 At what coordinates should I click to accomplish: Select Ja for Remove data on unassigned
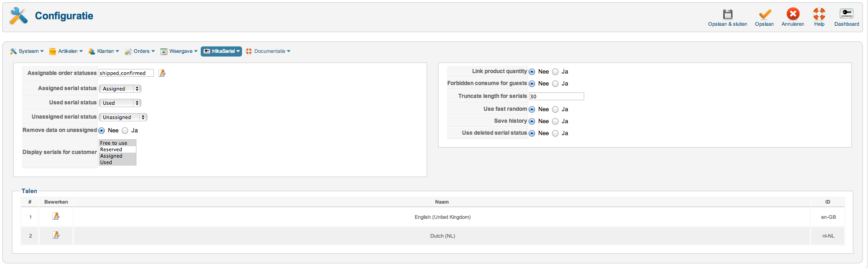pos(125,131)
